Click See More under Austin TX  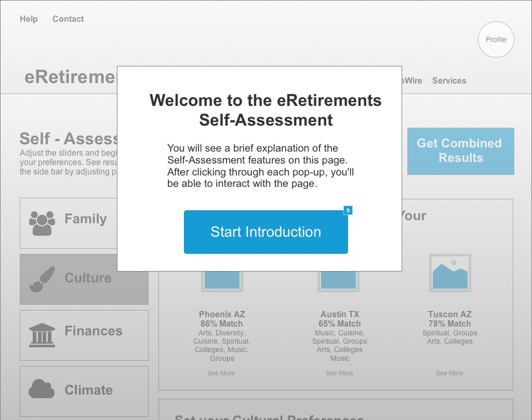(339, 373)
